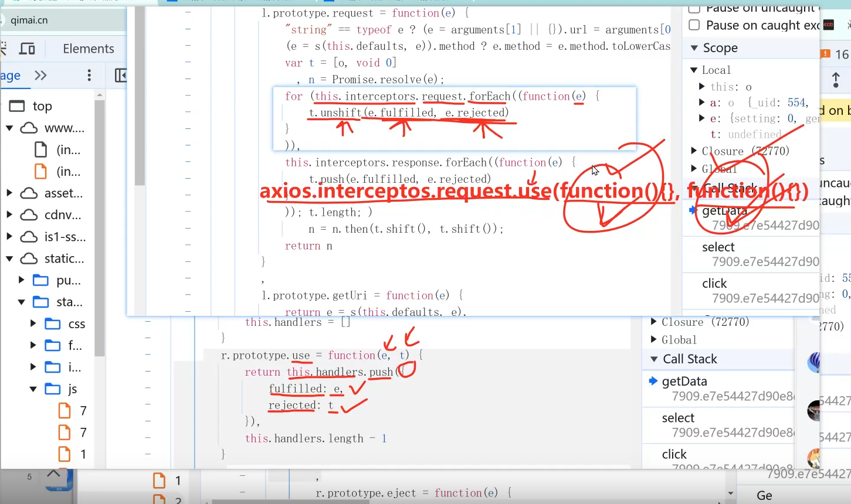The image size is (851, 504).
Task: Expand Closure (72770) next to 't: undefined'
Action: tap(694, 151)
